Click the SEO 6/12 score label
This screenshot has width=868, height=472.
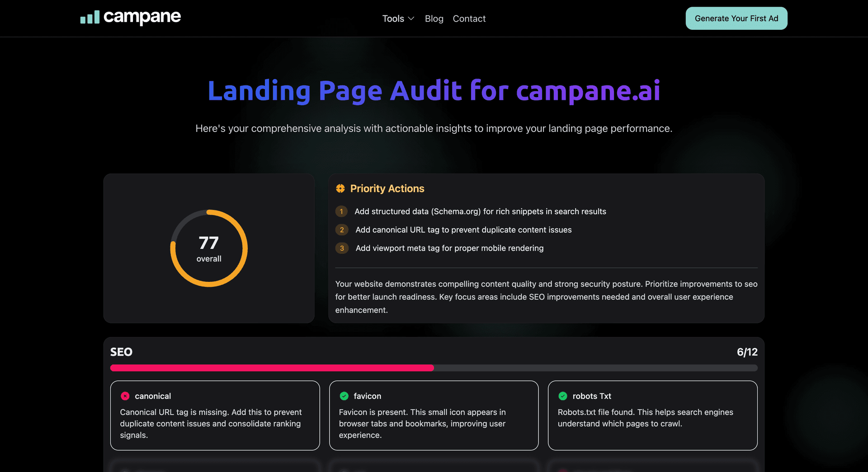point(747,352)
